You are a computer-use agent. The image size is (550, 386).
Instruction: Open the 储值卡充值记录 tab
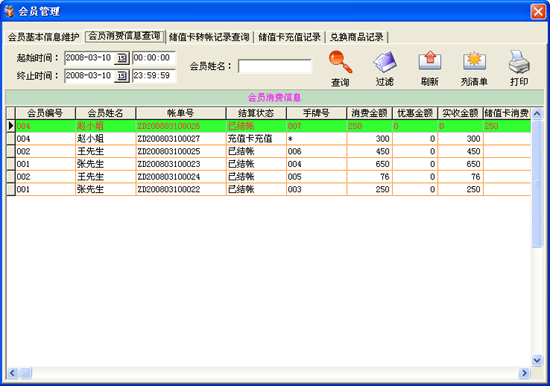(x=289, y=37)
